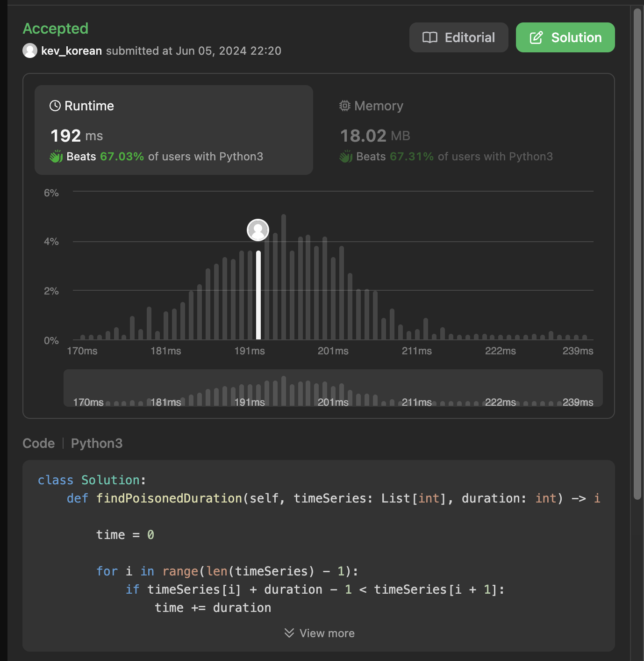Click the mini histogram range slider below chart
Viewport: 644px width, 661px height.
[333, 388]
